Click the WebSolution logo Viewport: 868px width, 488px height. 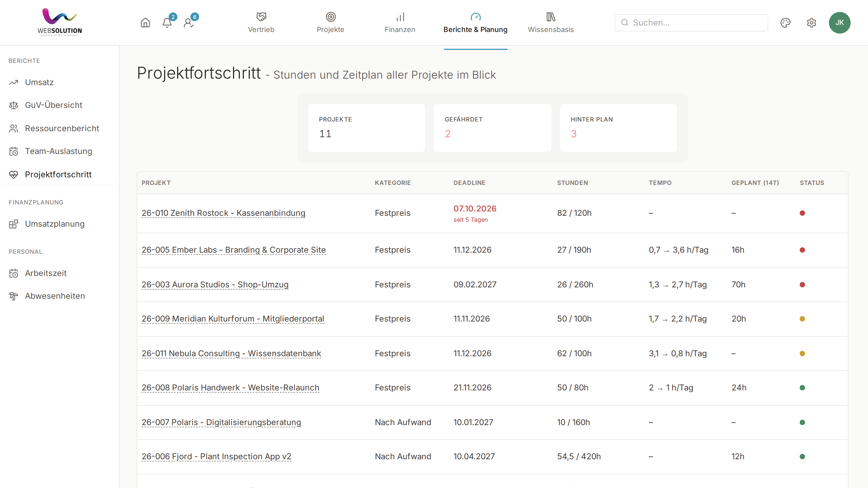(60, 22)
